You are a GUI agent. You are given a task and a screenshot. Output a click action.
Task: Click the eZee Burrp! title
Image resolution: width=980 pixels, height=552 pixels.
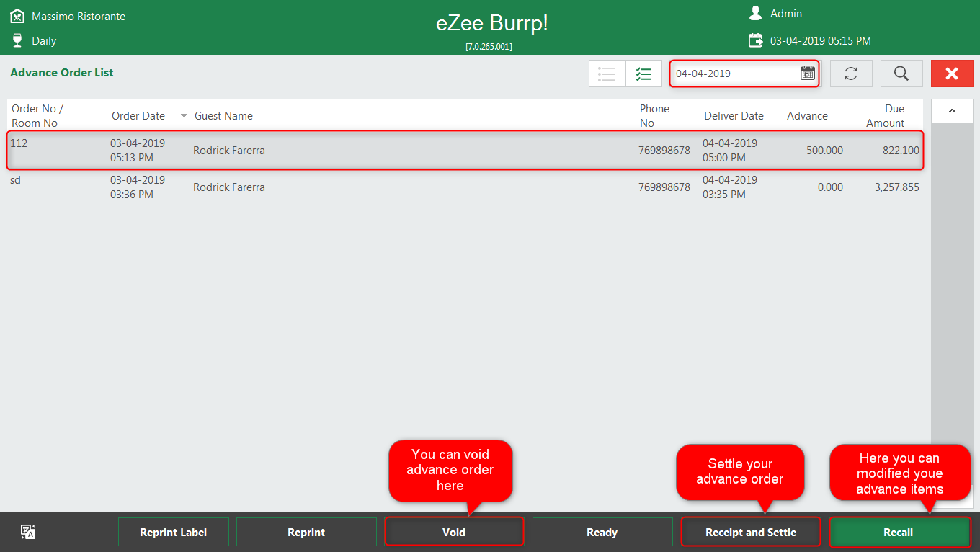coord(492,23)
